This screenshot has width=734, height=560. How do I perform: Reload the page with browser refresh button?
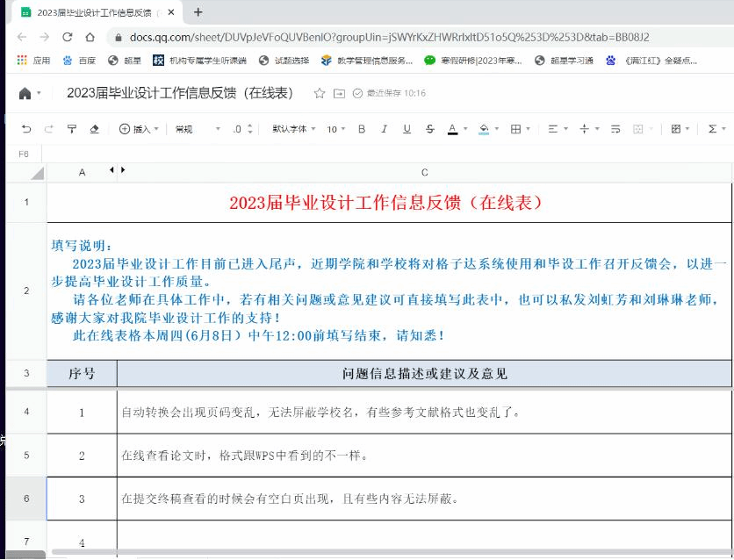click(x=68, y=37)
